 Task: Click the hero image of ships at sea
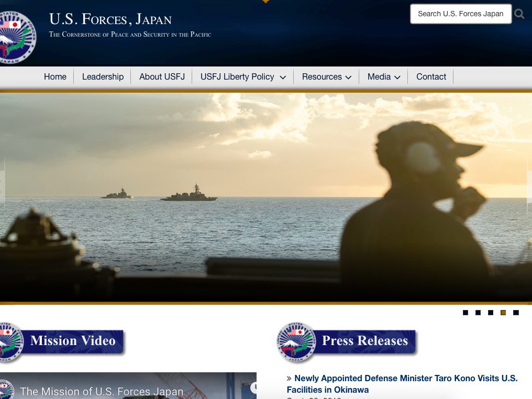(266, 197)
